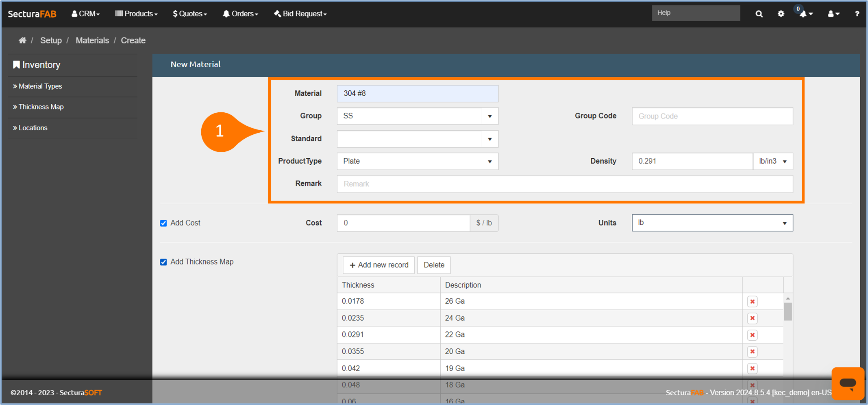Screen dimensions: 868x405
Task: Remove the 26 Ga thickness row
Action: click(x=752, y=302)
